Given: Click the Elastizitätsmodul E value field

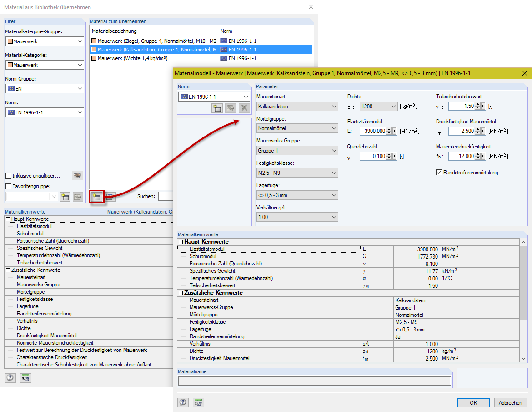Looking at the screenshot, I should [373, 131].
